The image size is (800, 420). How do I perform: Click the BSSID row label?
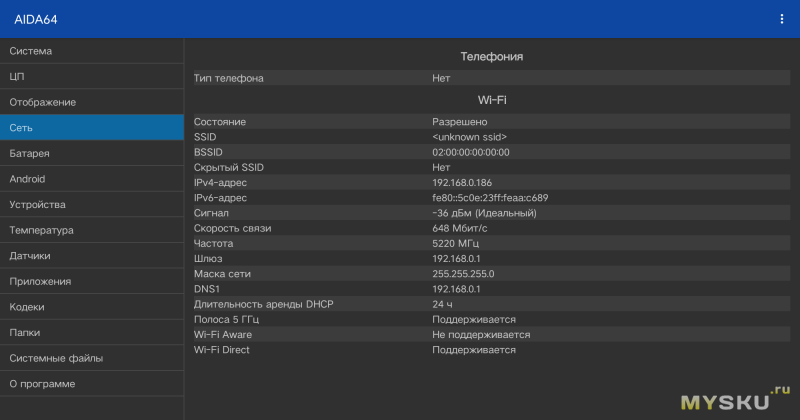(208, 152)
